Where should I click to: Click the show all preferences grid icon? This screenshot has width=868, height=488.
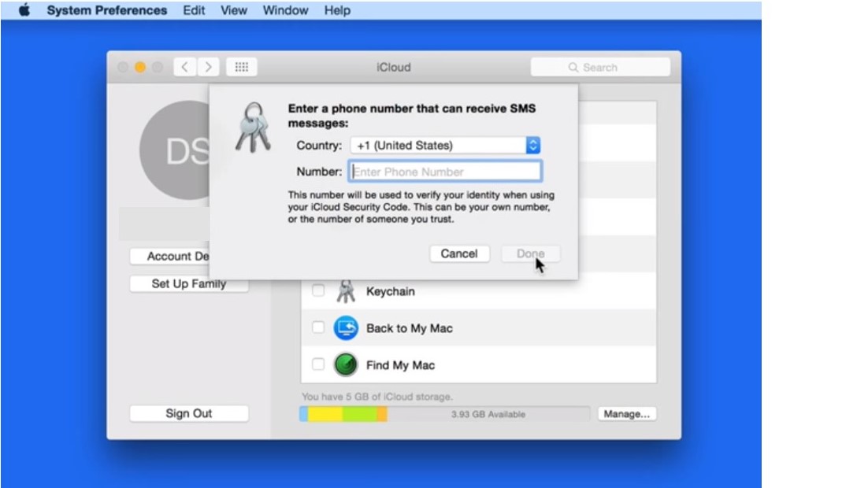point(242,68)
